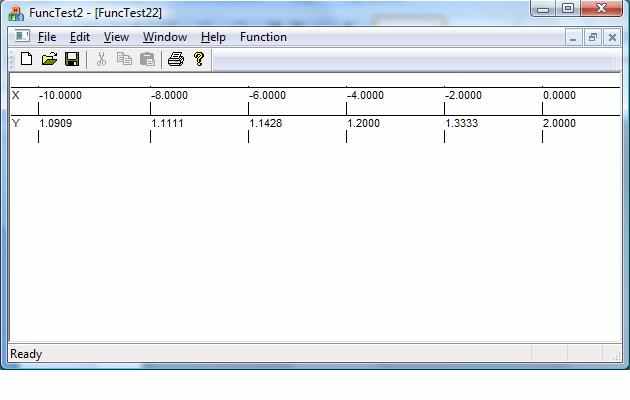630x400 pixels.
Task: Maximize the FuncTest2 main window
Action: 568,9
